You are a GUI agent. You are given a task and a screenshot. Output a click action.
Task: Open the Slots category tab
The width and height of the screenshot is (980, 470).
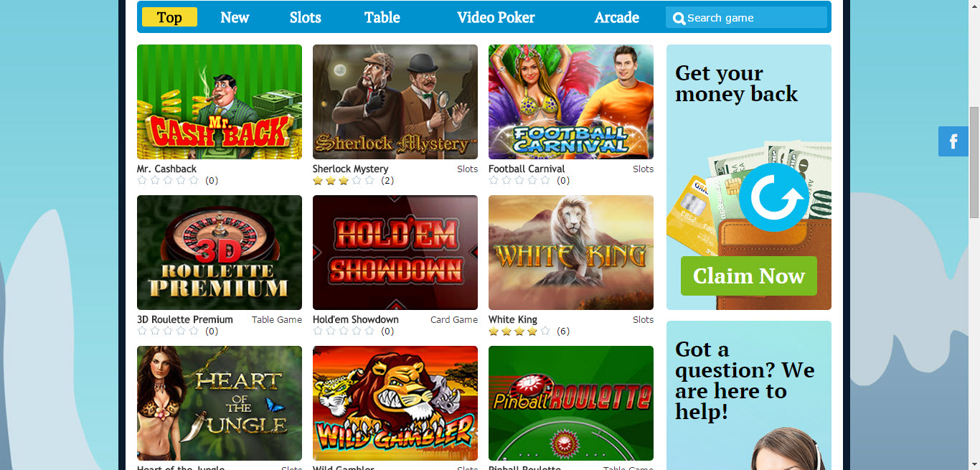point(306,17)
